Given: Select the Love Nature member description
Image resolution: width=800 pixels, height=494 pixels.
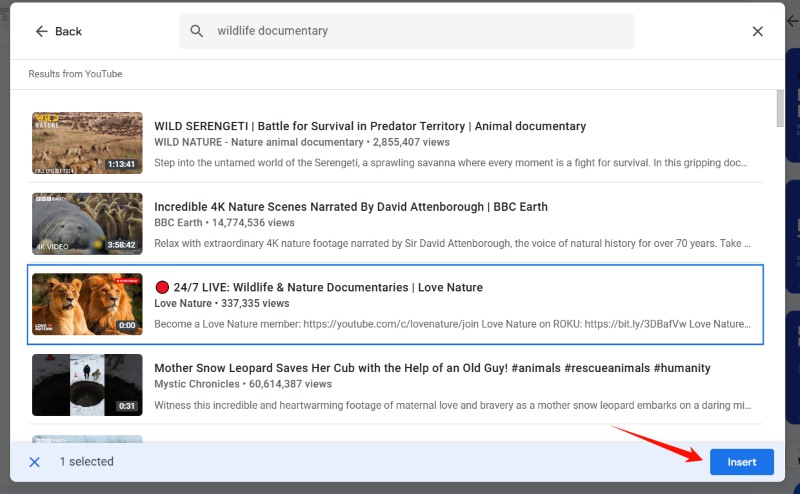Looking at the screenshot, I should point(452,324).
